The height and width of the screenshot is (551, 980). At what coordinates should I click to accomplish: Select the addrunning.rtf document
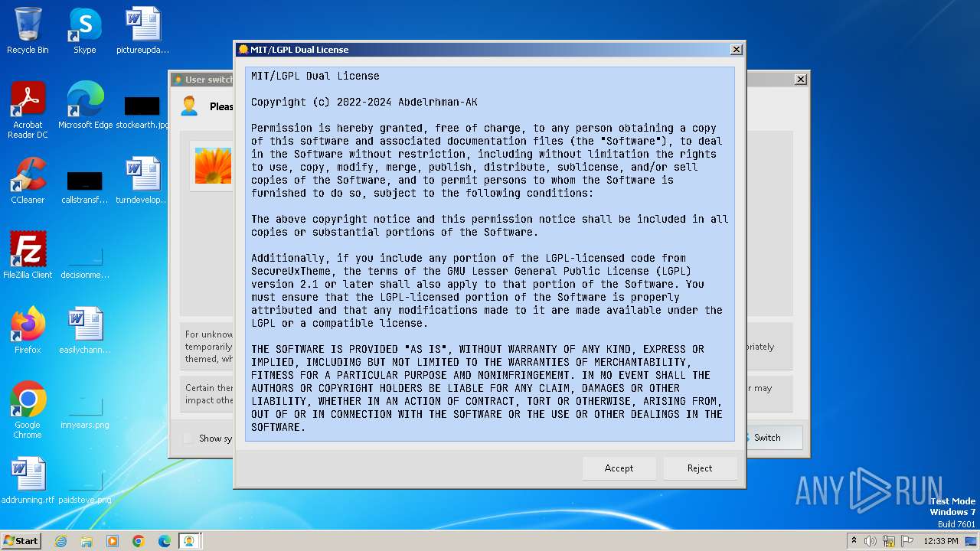click(28, 480)
